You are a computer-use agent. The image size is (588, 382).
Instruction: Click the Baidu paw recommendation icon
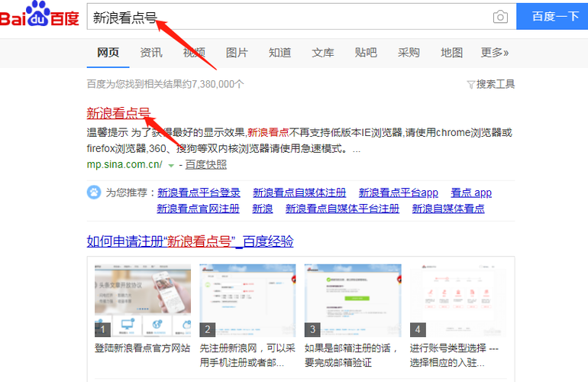click(94, 193)
